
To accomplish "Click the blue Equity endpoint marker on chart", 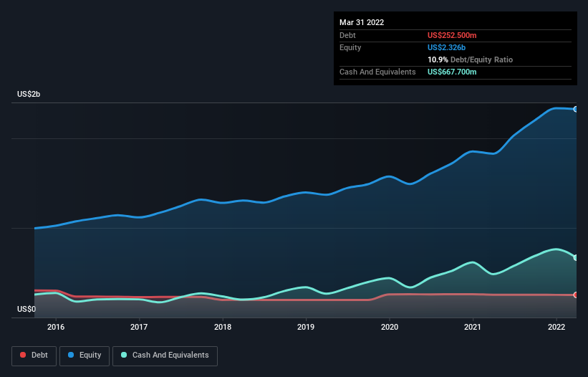I will coord(575,109).
